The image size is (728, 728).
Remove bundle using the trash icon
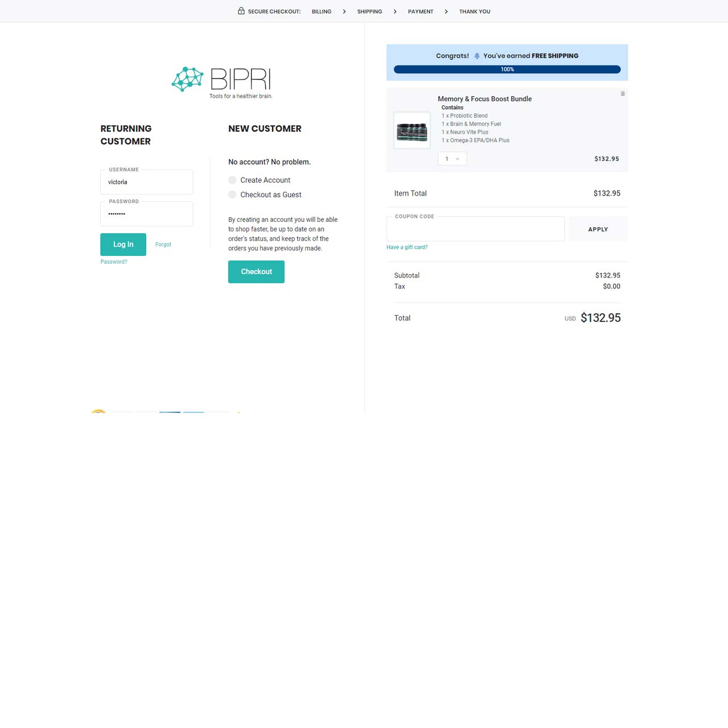coord(623,94)
